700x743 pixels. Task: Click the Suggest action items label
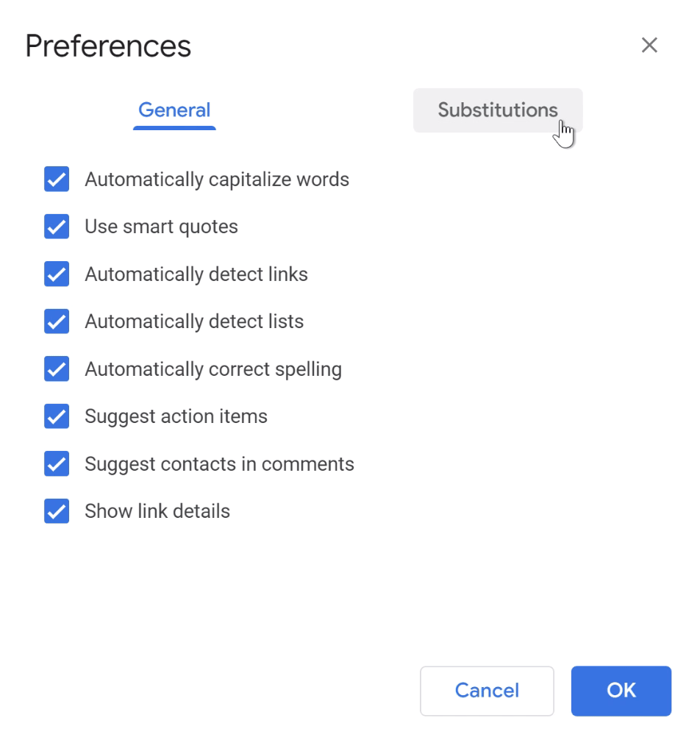176,416
